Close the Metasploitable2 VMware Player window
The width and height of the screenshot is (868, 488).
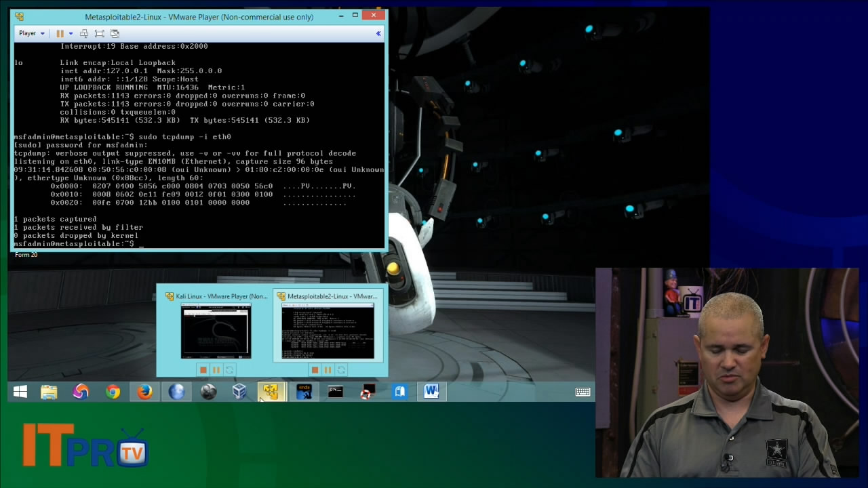[x=373, y=15]
